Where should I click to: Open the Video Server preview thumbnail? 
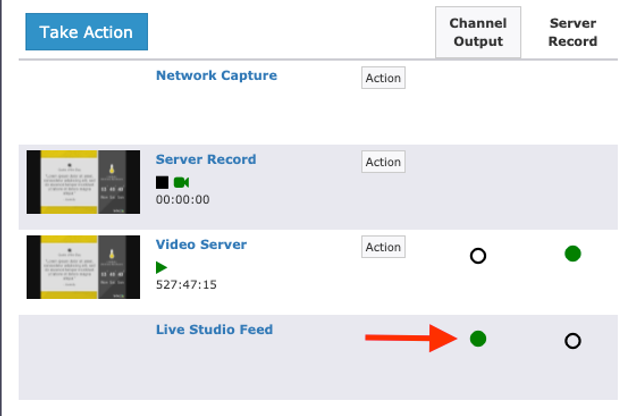83,267
